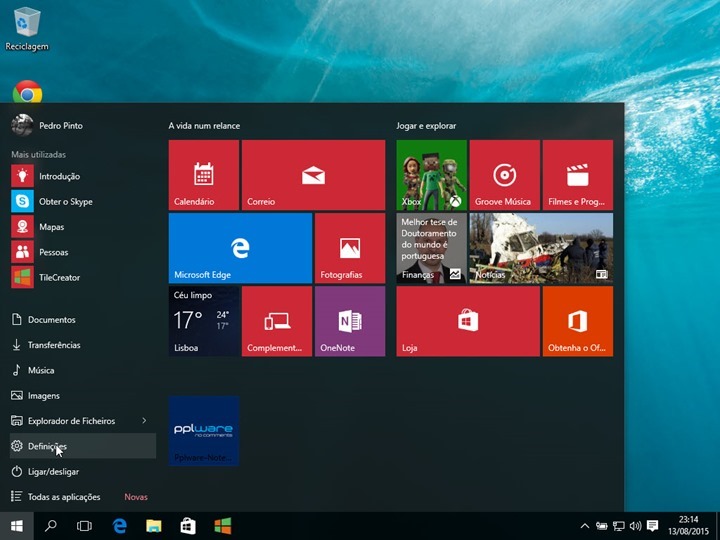
Task: Click the Obtenha o Office tile
Action: tap(578, 321)
